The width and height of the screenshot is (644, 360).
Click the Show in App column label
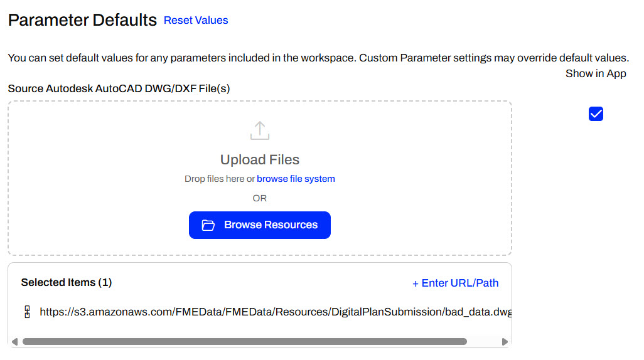(x=596, y=73)
